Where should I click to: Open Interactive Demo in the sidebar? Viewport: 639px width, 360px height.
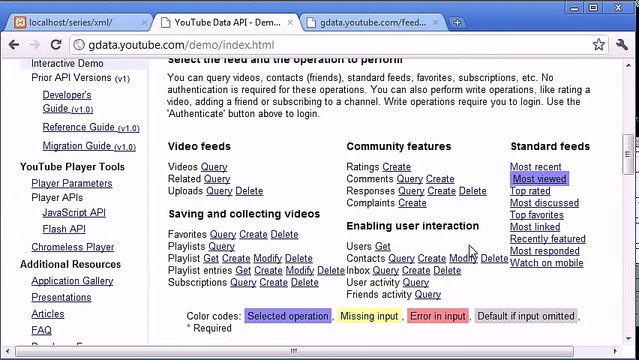(x=67, y=64)
